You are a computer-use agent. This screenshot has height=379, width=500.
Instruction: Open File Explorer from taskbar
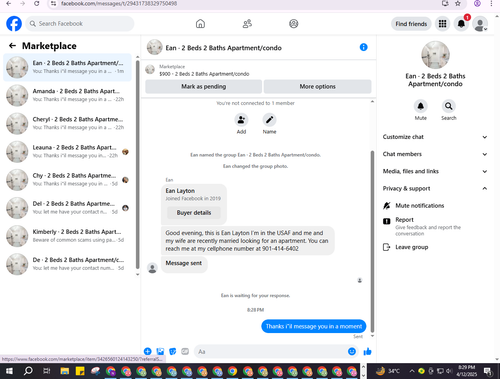(x=65, y=371)
